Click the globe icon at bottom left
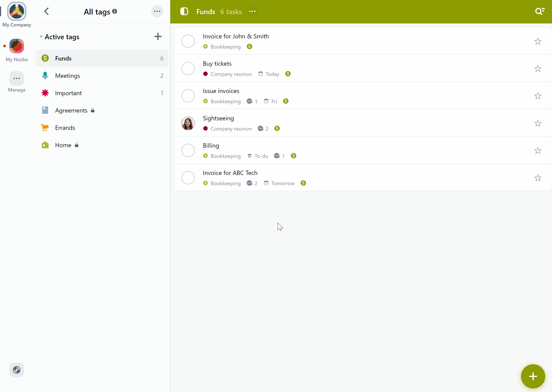This screenshot has height=392, width=552. [x=17, y=370]
